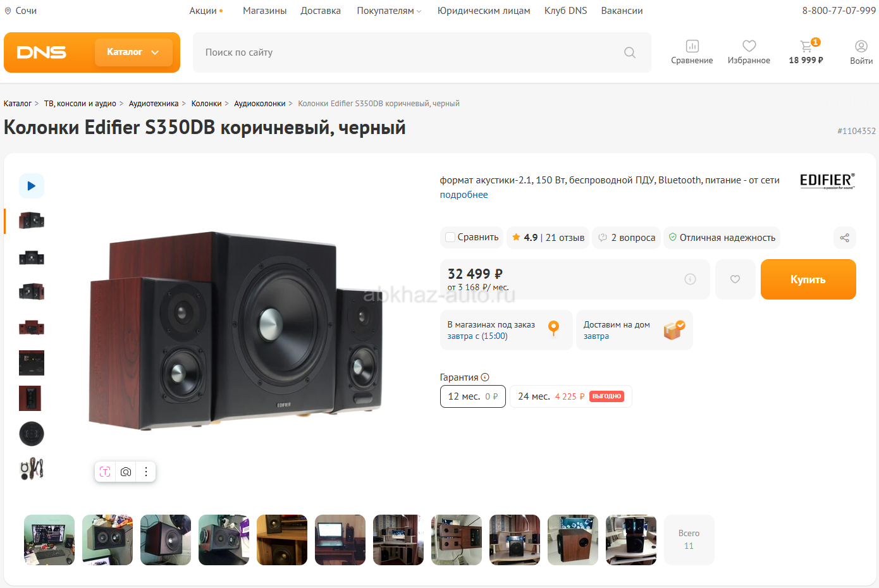Tick the Сравнить checkbox

tap(450, 237)
